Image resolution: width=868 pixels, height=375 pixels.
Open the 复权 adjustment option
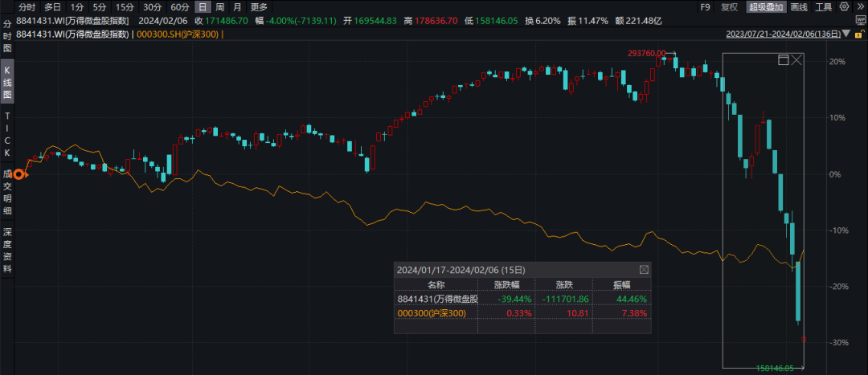[729, 7]
